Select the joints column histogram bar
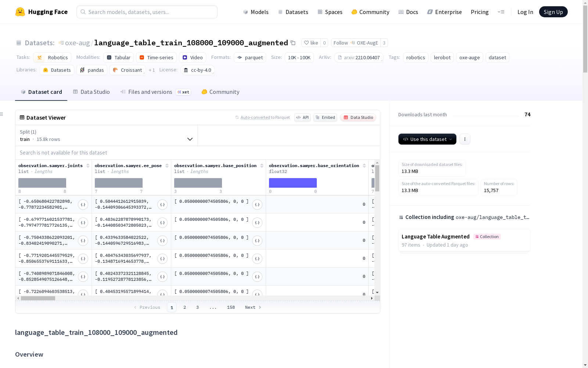The image size is (588, 368). pyautogui.click(x=42, y=183)
